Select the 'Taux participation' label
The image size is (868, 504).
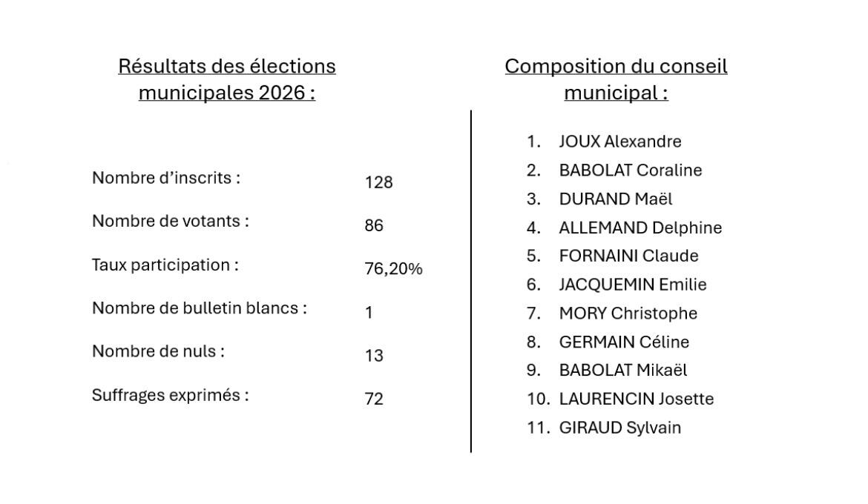coord(165,265)
